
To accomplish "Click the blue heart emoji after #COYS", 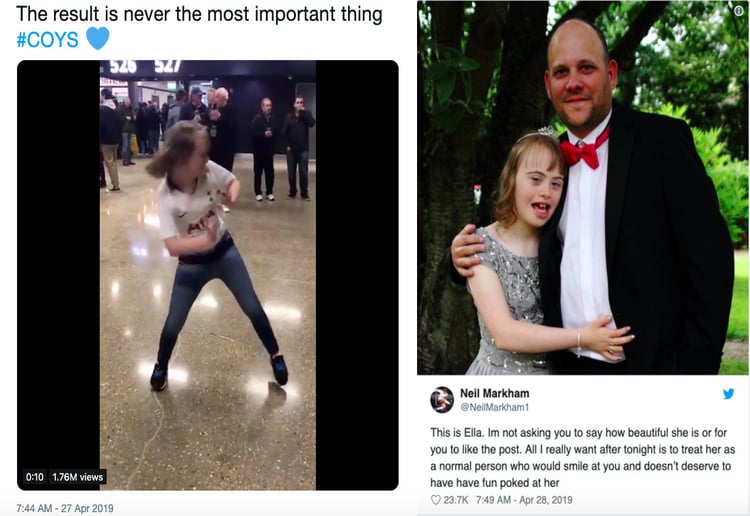I will pyautogui.click(x=98, y=39).
